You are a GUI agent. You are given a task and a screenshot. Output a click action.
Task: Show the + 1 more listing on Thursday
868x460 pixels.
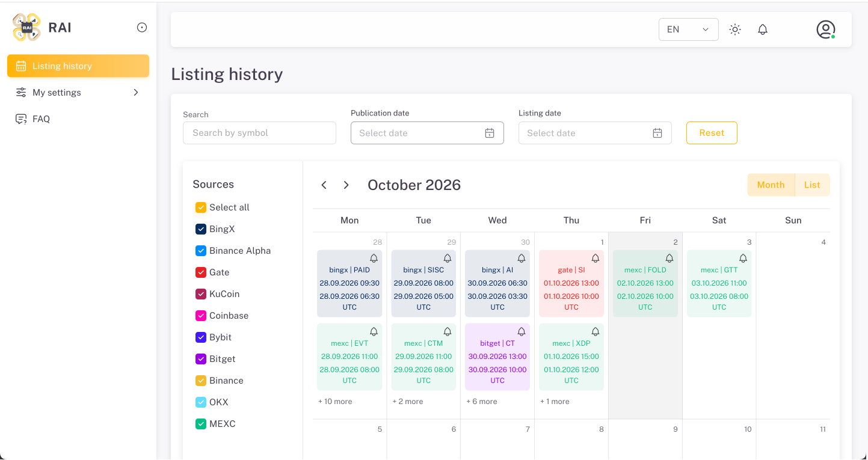pos(555,402)
